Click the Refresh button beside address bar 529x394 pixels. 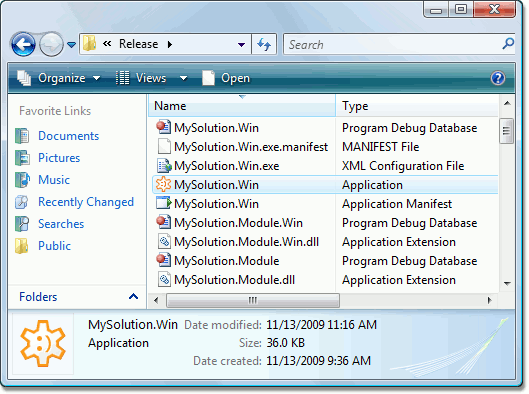pos(264,44)
